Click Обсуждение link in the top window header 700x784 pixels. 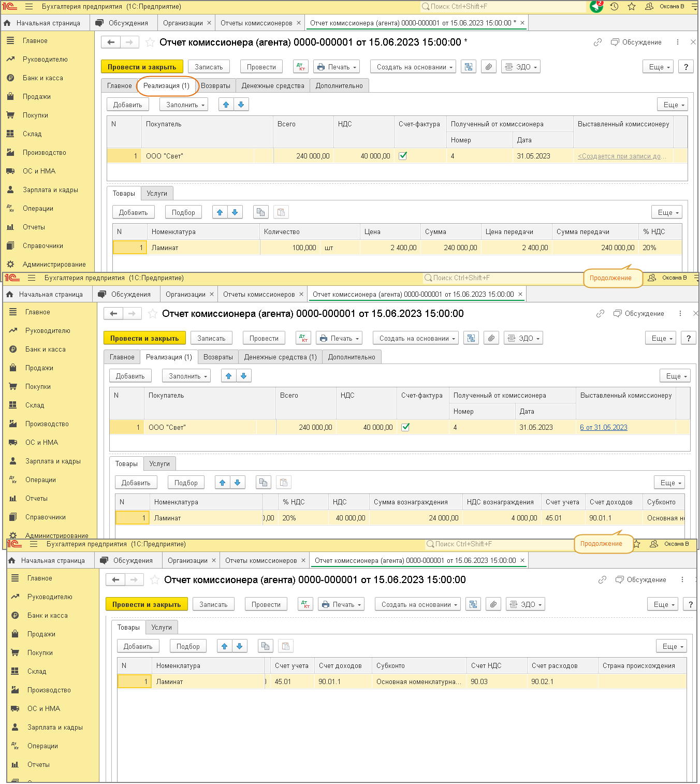tap(636, 42)
